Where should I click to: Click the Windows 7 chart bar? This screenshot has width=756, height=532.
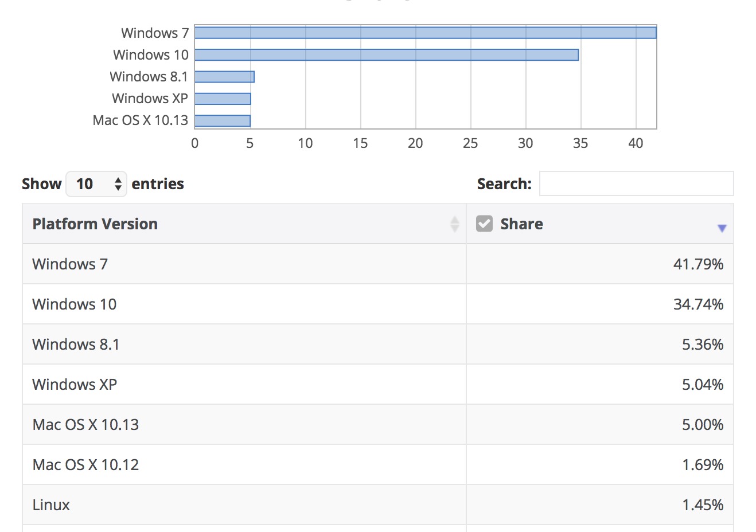coord(425,33)
